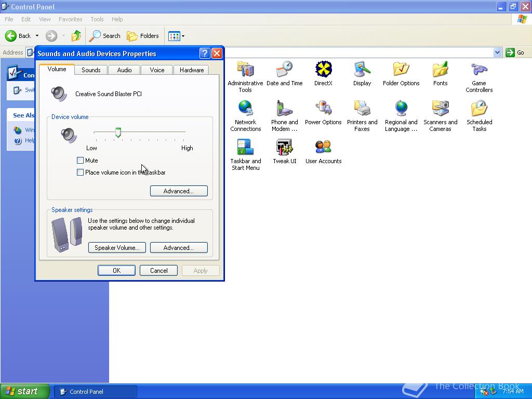
Task: Open the Favorites menu
Action: pyautogui.click(x=71, y=19)
